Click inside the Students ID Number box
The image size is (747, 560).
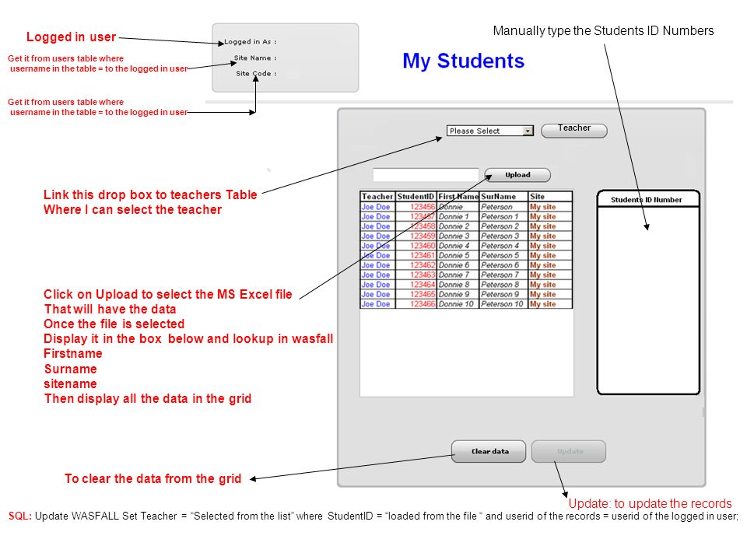tap(648, 300)
